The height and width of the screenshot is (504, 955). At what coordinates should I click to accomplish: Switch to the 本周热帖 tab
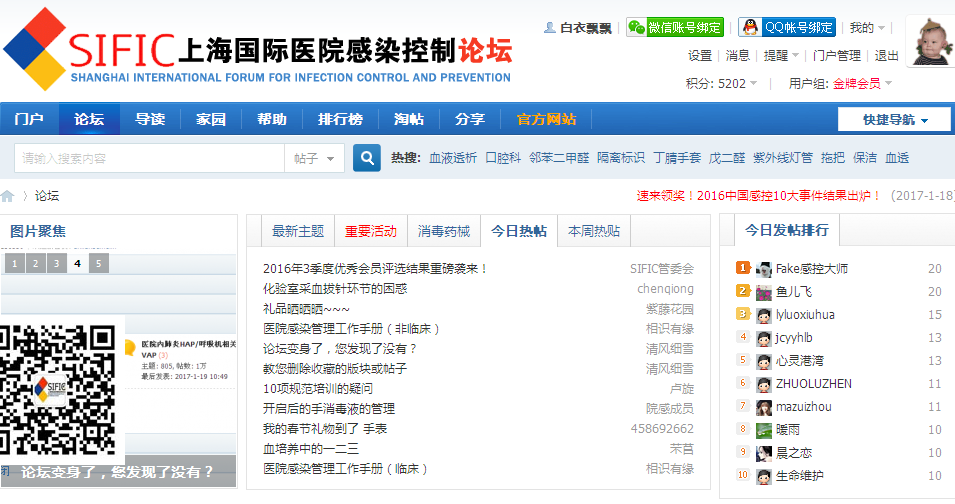(x=593, y=231)
